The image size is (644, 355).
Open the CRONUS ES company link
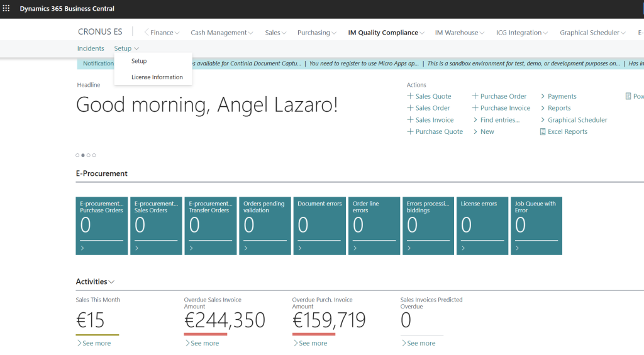click(x=100, y=31)
